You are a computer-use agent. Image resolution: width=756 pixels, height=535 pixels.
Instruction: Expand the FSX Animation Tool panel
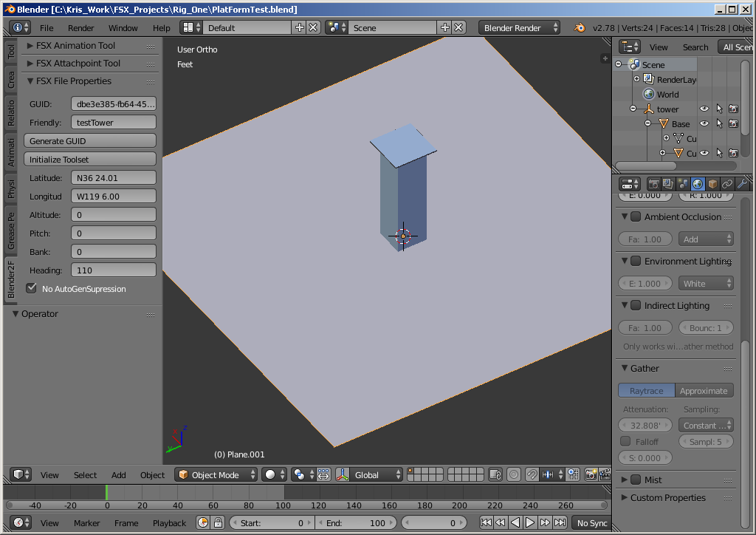(x=75, y=46)
